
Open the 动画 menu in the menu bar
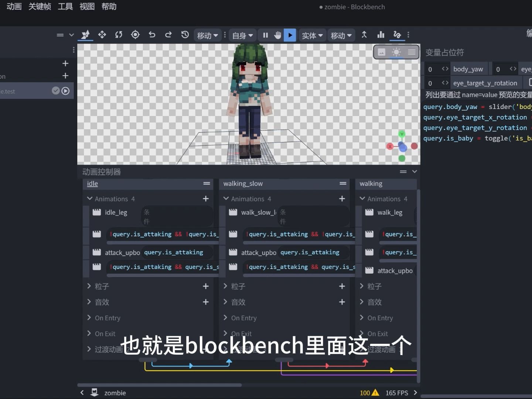[x=14, y=6]
